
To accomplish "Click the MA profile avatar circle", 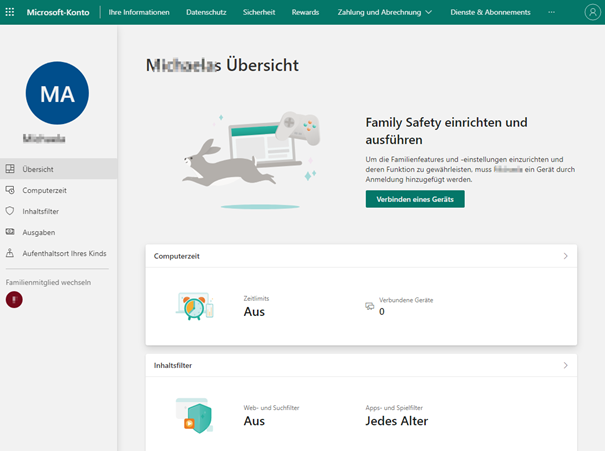I will click(x=57, y=93).
